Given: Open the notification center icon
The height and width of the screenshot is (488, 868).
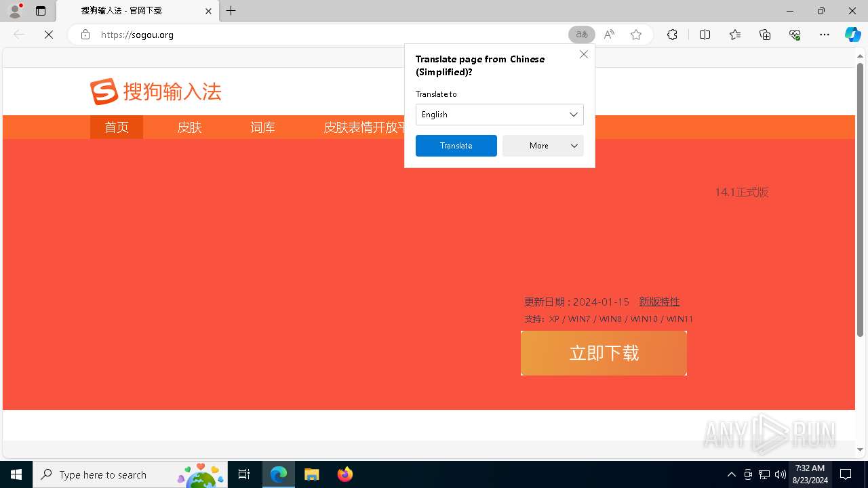Looking at the screenshot, I should coord(846,474).
